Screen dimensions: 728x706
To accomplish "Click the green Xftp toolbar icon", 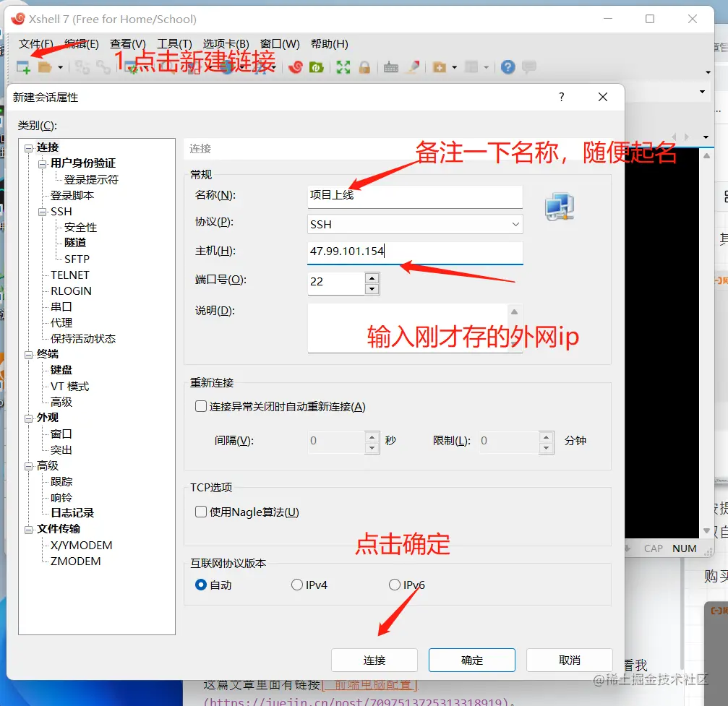I will pyautogui.click(x=317, y=68).
